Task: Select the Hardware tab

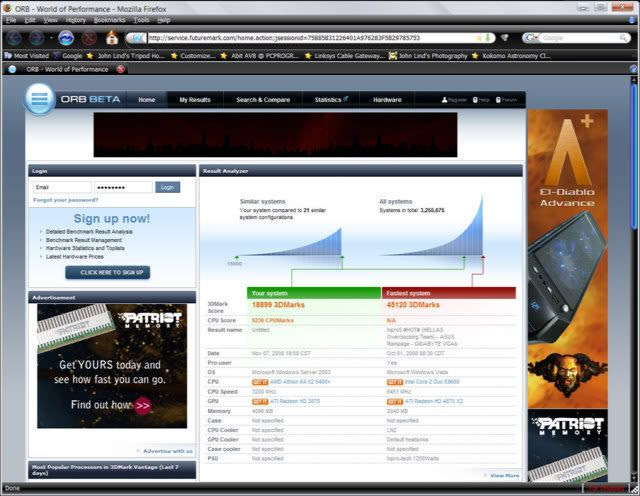Action: [387, 100]
